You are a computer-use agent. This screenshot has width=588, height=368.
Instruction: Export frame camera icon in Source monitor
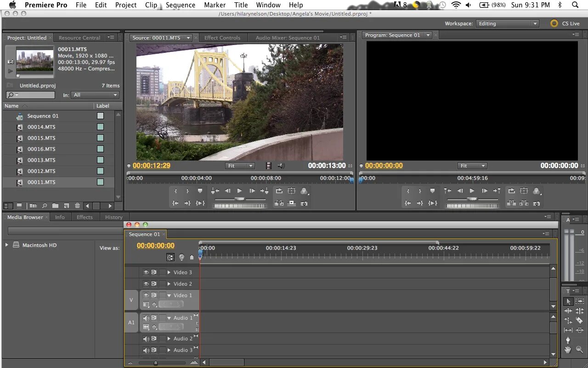[x=304, y=203]
